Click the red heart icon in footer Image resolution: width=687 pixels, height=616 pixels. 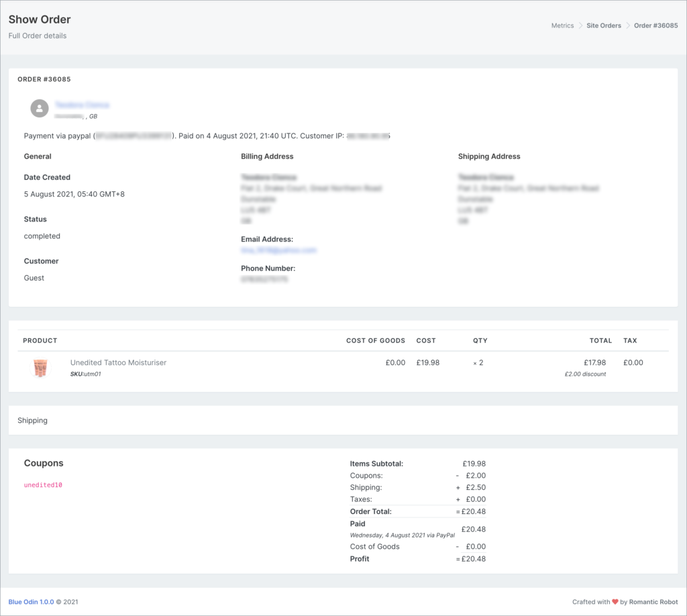615,602
